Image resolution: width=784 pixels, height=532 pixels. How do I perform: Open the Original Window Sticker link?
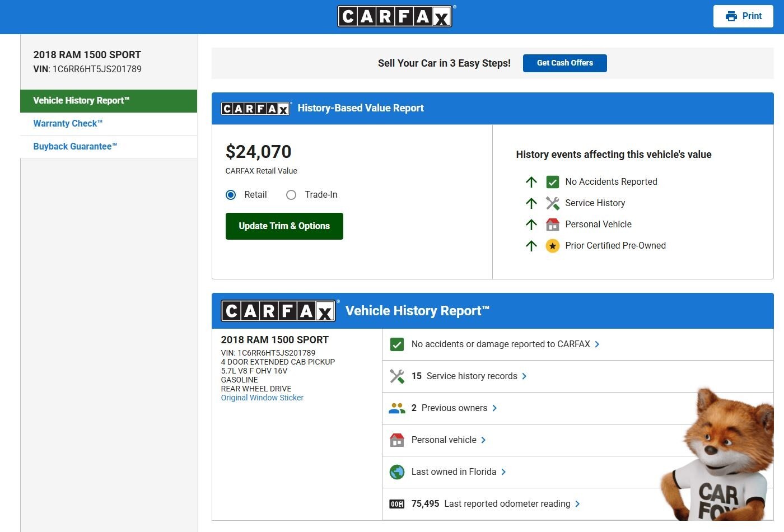pyautogui.click(x=262, y=398)
